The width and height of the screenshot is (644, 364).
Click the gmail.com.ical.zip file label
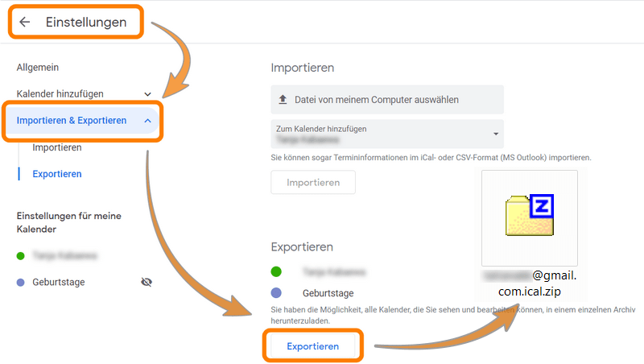(x=530, y=283)
